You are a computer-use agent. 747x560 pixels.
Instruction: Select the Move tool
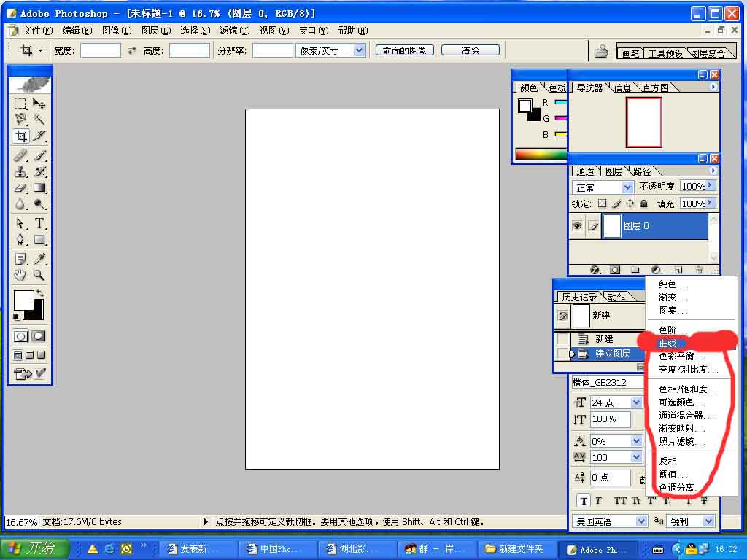coord(39,104)
